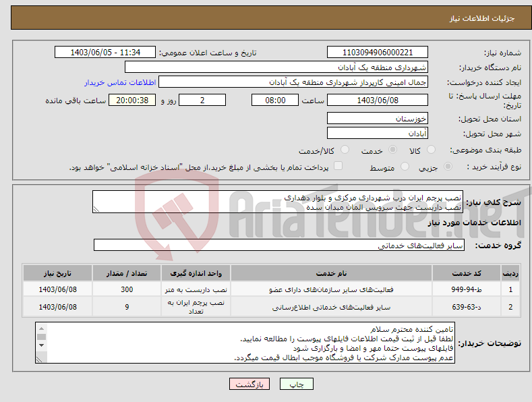The width and height of the screenshot is (532, 402).
Task: Click the چاپ print button
Action: tap(297, 384)
